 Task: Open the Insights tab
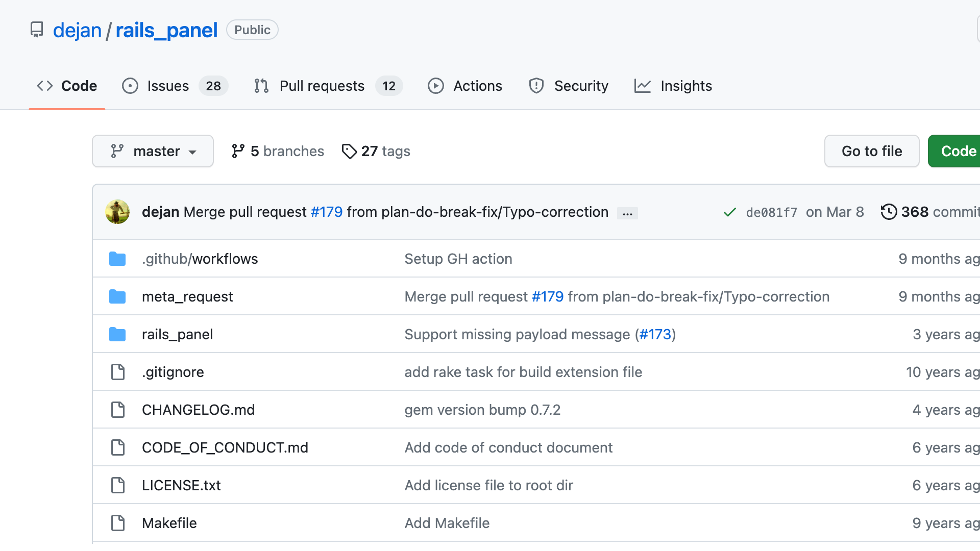685,86
